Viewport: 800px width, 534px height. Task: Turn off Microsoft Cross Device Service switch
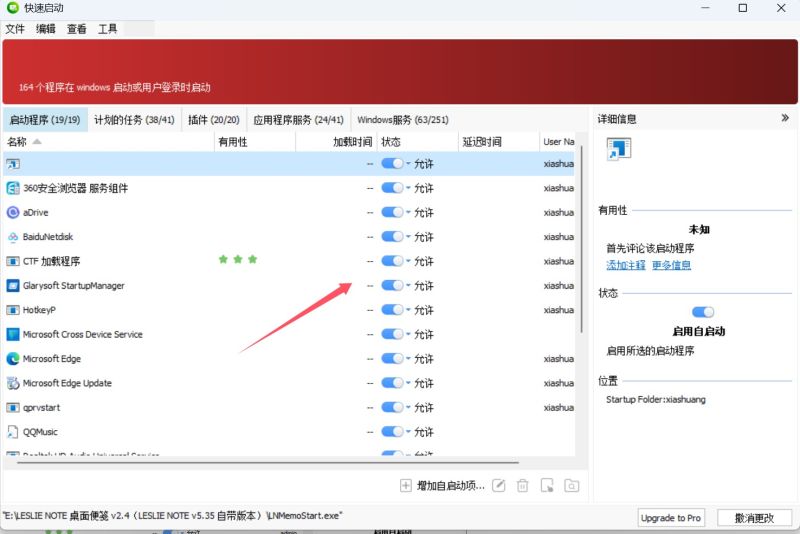click(x=392, y=334)
